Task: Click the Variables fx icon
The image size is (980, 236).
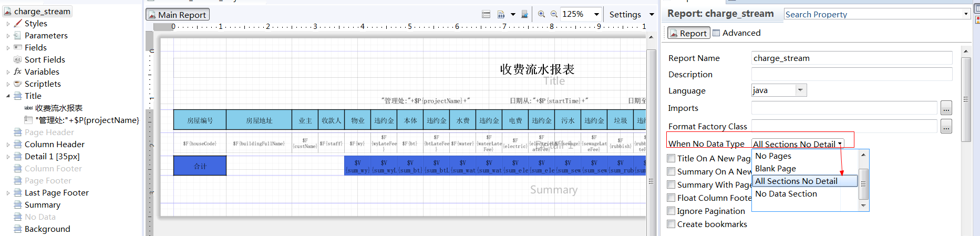Action: click(18, 71)
